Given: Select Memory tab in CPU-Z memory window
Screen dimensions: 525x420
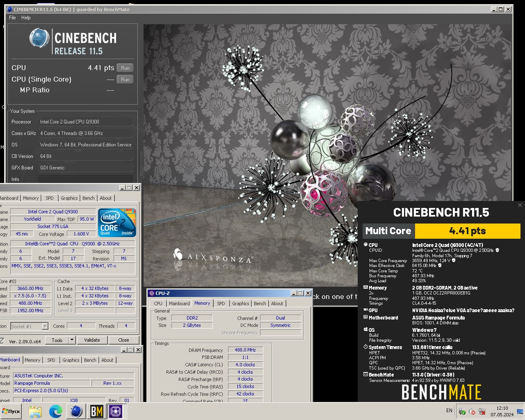Looking at the screenshot, I should [x=202, y=303].
